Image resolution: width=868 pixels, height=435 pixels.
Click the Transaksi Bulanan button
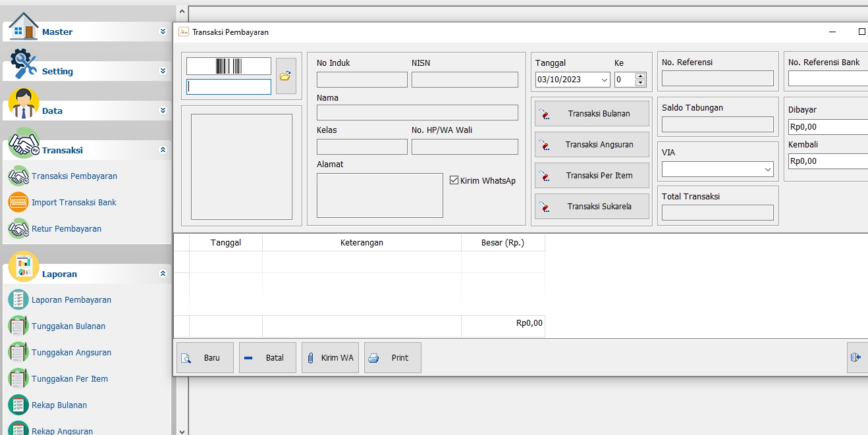point(592,114)
